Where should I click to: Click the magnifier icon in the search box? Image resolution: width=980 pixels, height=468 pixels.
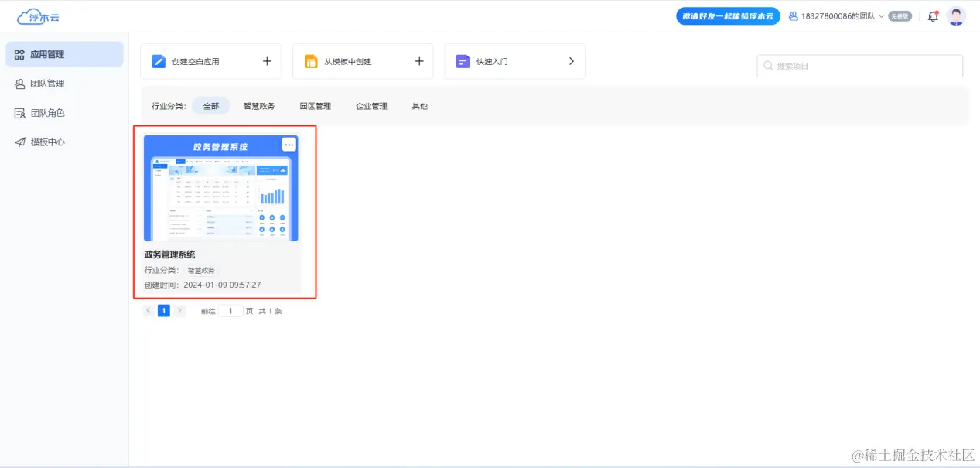click(769, 66)
